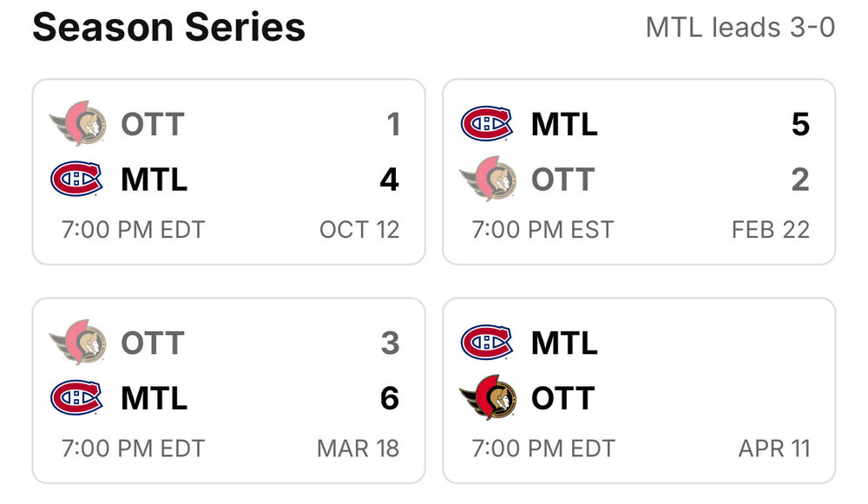This screenshot has width=868, height=504.
Task: Click the Canadiens logo in Mar 18 game
Action: (76, 397)
